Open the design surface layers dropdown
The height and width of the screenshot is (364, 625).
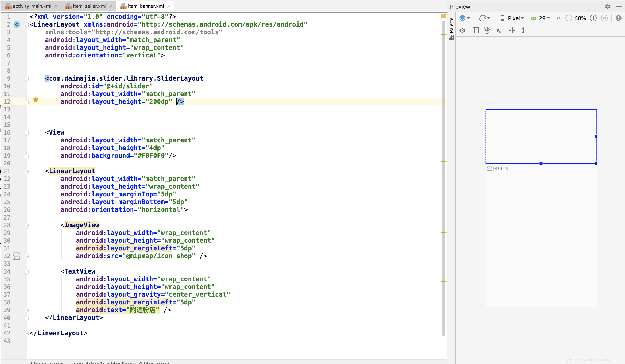[x=464, y=18]
